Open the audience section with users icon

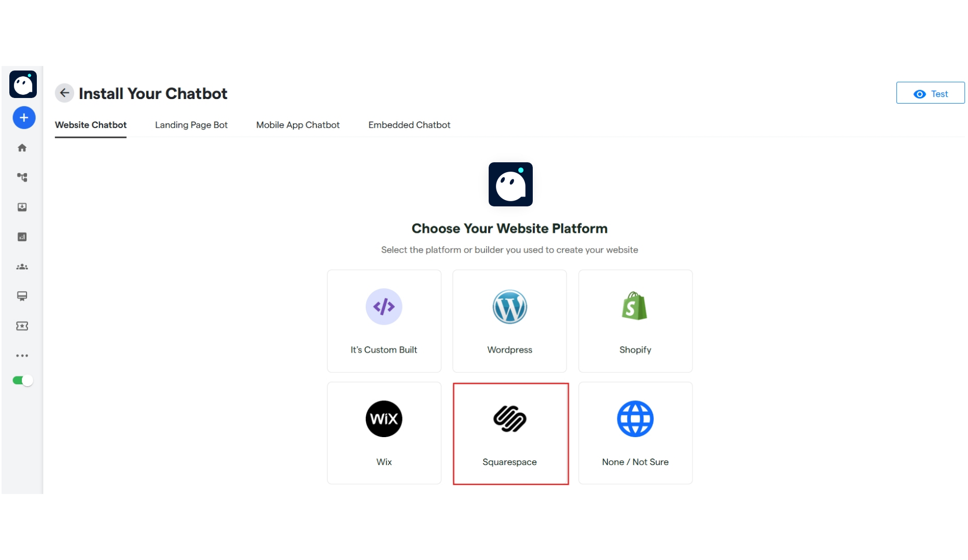tap(22, 267)
